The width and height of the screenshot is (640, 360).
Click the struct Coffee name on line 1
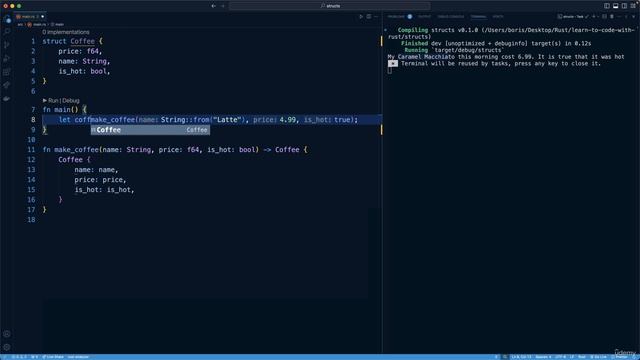82,41
